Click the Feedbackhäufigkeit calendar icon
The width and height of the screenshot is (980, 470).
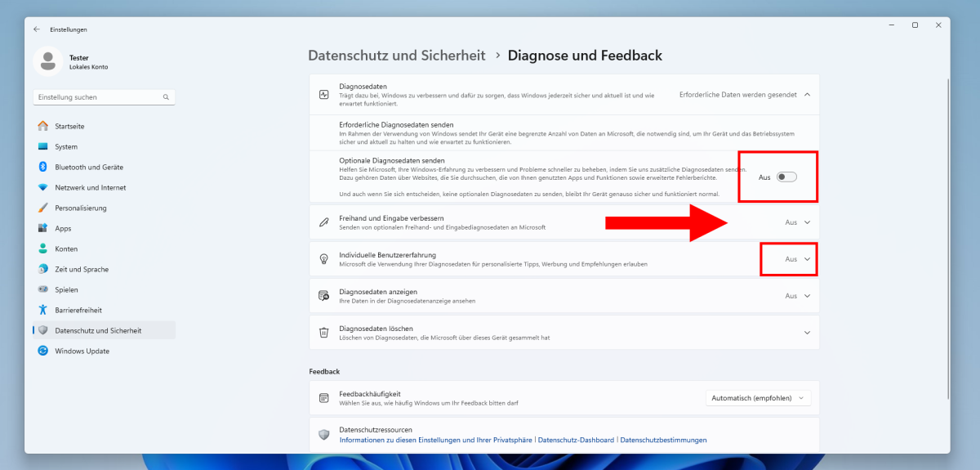click(323, 398)
